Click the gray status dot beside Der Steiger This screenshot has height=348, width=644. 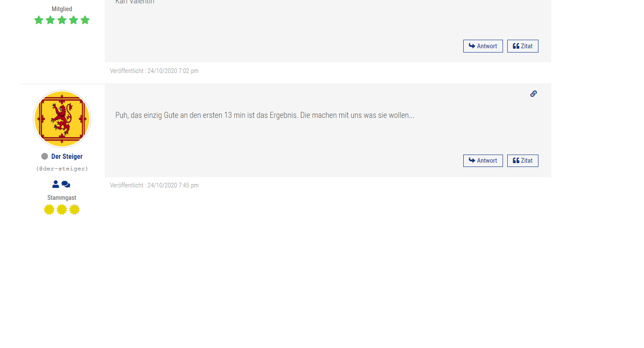pyautogui.click(x=44, y=156)
